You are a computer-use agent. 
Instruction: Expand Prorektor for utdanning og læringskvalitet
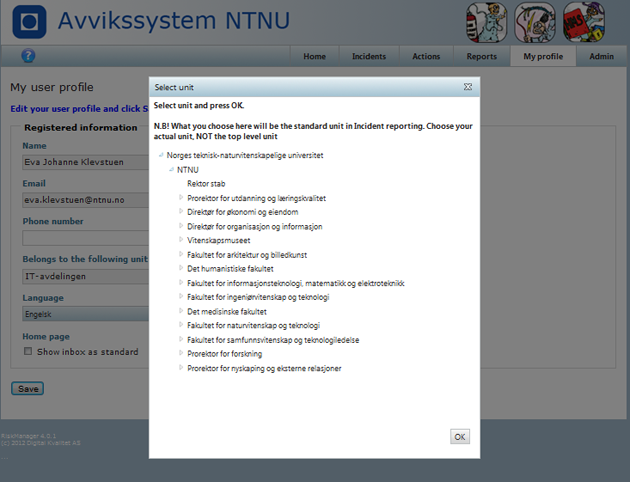[x=181, y=198]
